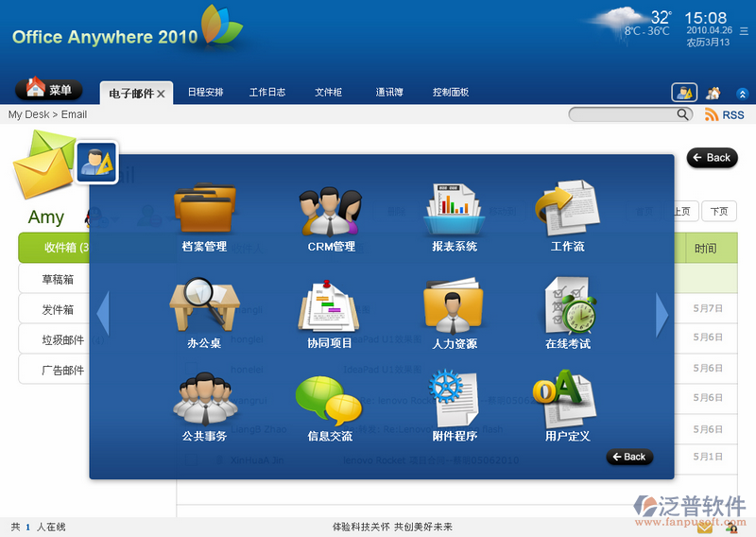
Task: Open the 公共事务 group icon
Action: [205, 399]
